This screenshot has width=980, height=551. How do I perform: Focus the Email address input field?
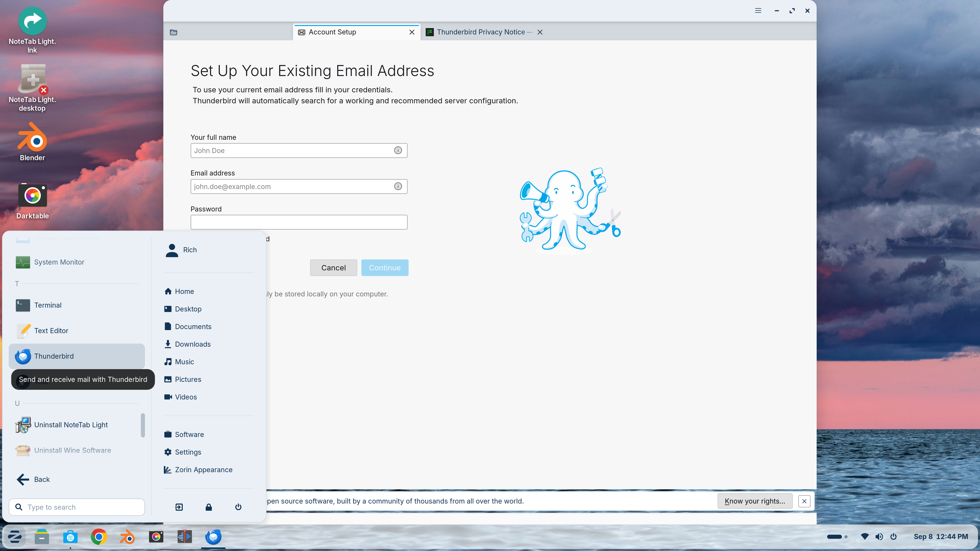pos(299,186)
